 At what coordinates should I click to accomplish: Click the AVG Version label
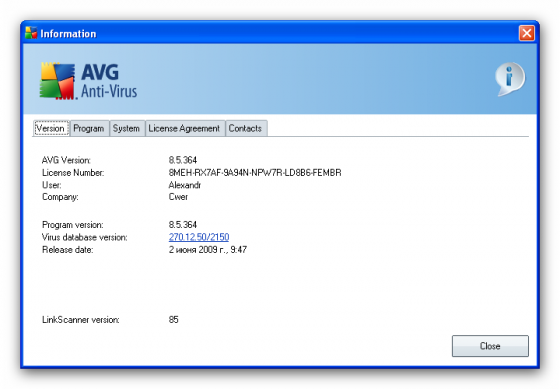coord(66,160)
